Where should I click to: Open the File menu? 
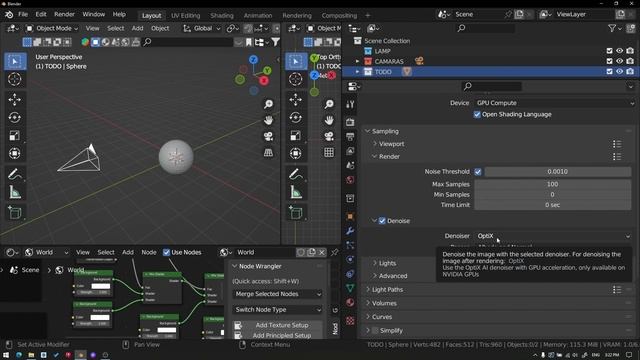tap(23, 15)
